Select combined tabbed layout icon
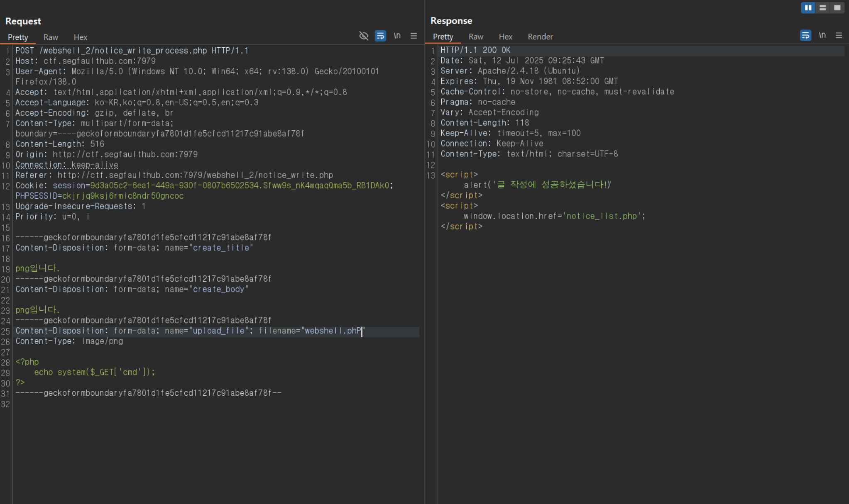 click(837, 8)
